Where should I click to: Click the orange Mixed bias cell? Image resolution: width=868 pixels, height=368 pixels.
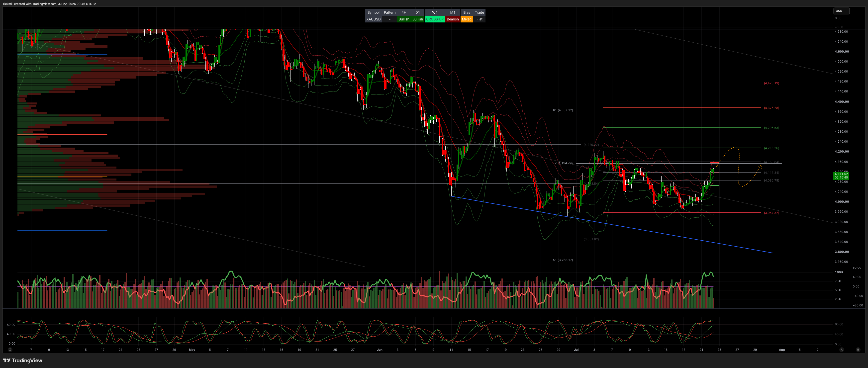467,19
